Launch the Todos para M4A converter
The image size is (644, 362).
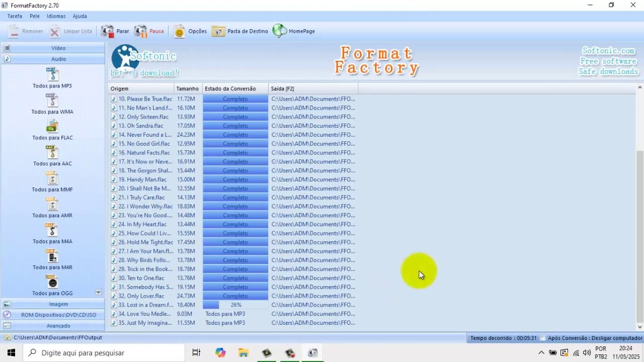(52, 234)
